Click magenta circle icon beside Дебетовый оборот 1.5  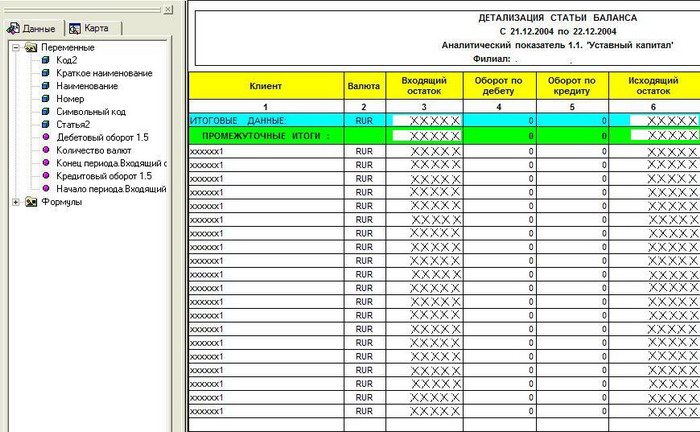coord(46,137)
